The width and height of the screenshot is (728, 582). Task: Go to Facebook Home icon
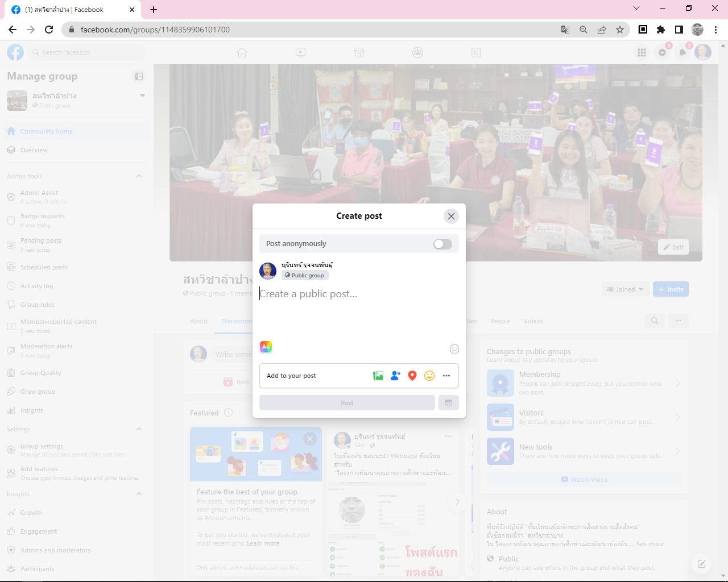242,53
